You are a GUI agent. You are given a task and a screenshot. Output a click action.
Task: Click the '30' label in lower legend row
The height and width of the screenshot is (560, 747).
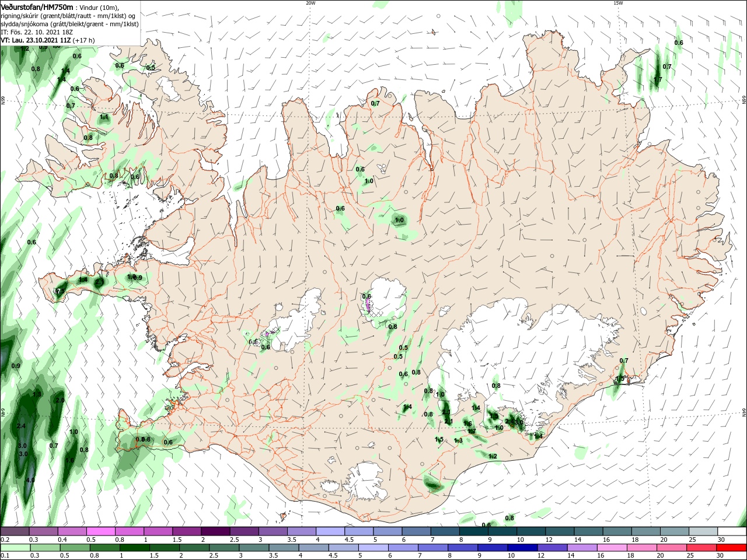(721, 556)
